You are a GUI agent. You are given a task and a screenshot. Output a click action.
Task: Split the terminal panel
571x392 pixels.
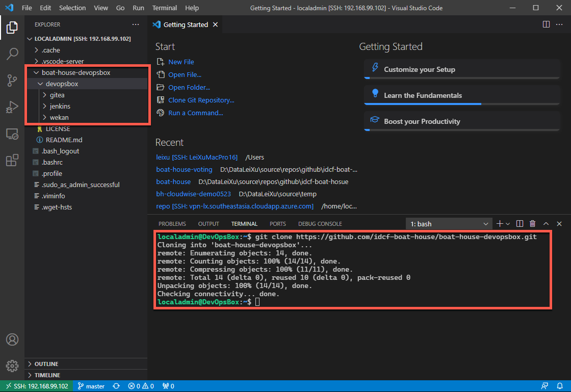(x=520, y=223)
